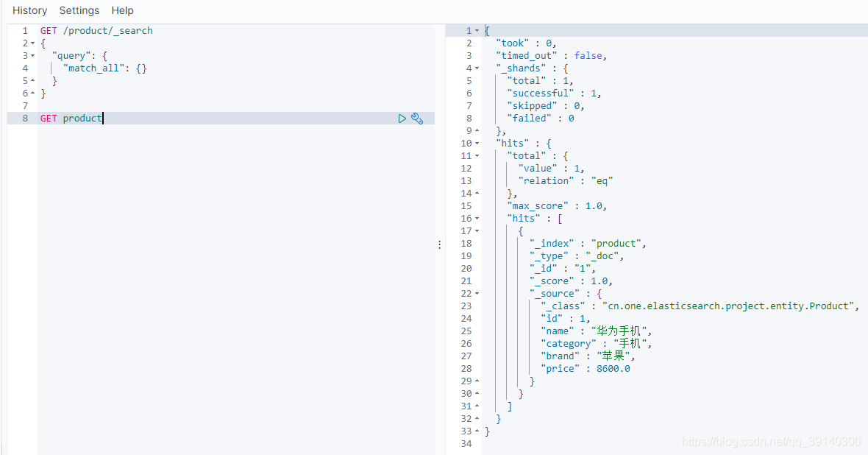This screenshot has height=455, width=868.
Task: Collapse the root object closing fold at line 33
Action: point(477,431)
